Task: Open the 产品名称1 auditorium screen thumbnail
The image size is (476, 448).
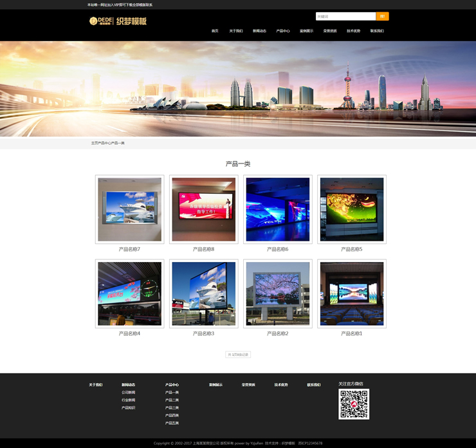Action: (352, 294)
